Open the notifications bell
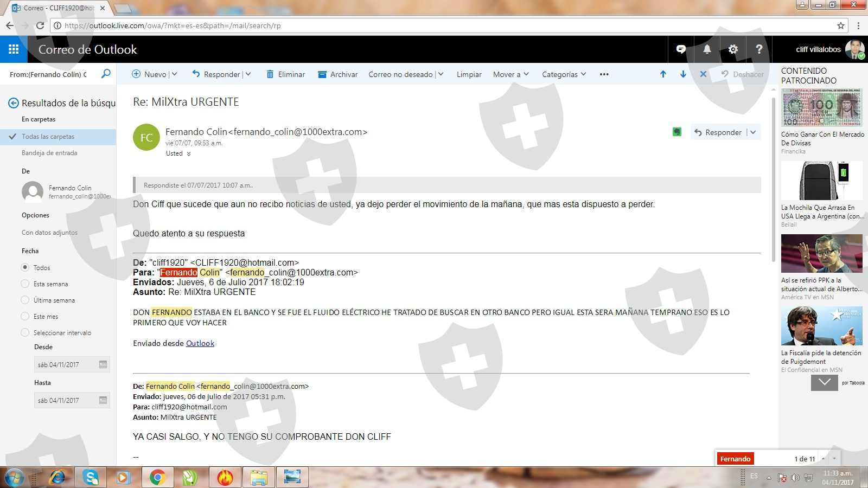Screen dimensions: 868x488 [x=707, y=49]
